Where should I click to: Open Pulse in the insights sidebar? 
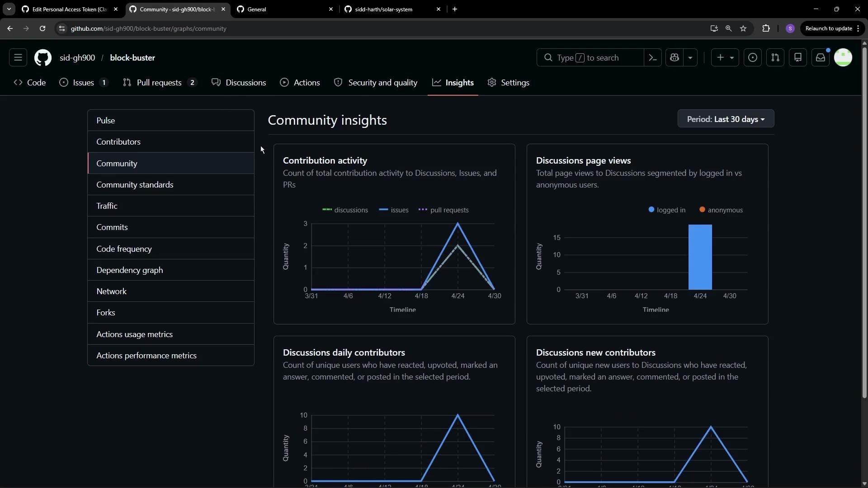171,121
